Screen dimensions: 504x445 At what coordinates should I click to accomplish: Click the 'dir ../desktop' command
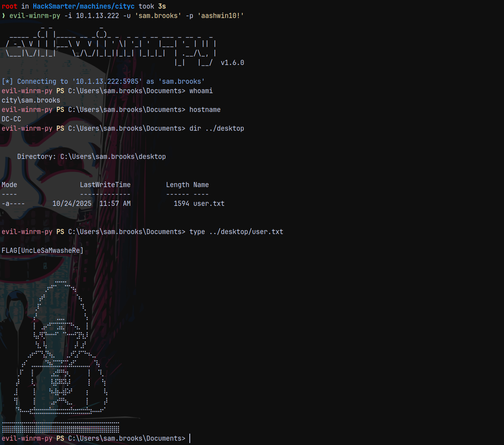pyautogui.click(x=216, y=128)
